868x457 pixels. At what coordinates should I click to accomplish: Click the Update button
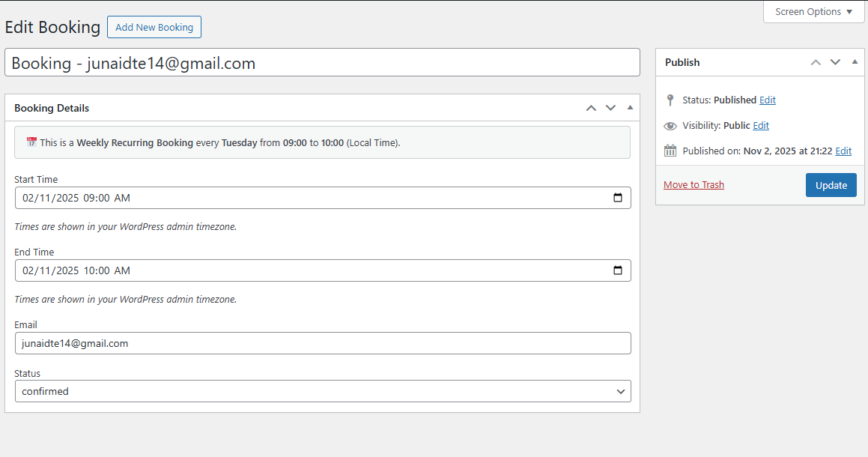[831, 184]
